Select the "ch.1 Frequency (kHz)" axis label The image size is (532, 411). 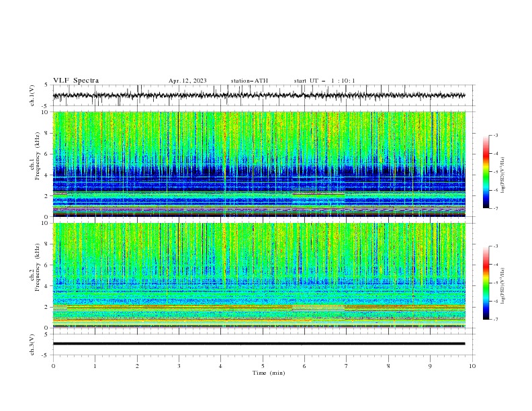point(35,156)
